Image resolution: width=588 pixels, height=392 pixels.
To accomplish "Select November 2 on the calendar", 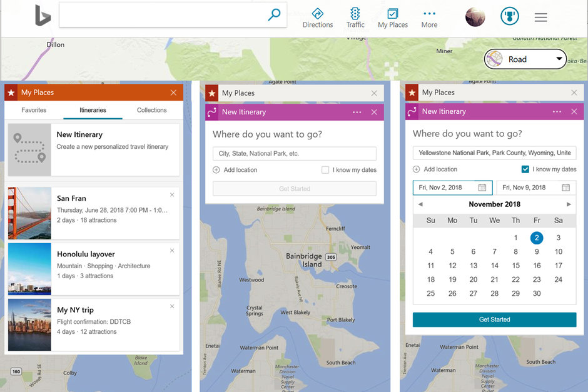I will [x=536, y=238].
